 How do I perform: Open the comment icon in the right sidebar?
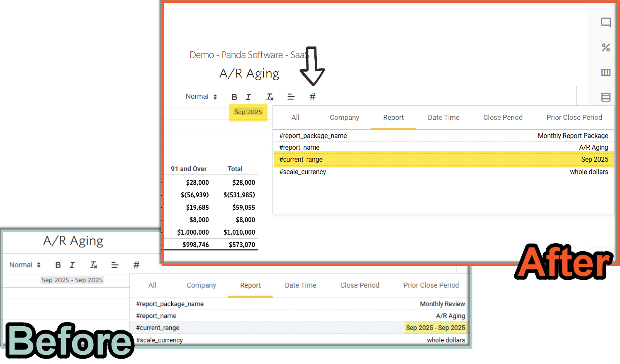tap(605, 22)
